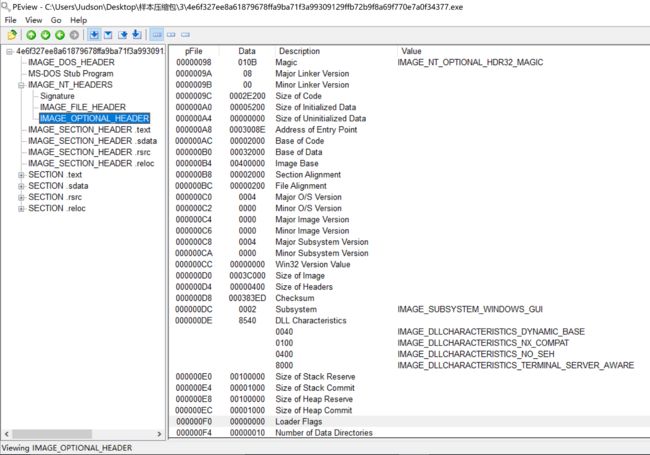Select the IMAGE_NT_HEADERS tree label
Screen dimensions: 650x455
(70, 85)
